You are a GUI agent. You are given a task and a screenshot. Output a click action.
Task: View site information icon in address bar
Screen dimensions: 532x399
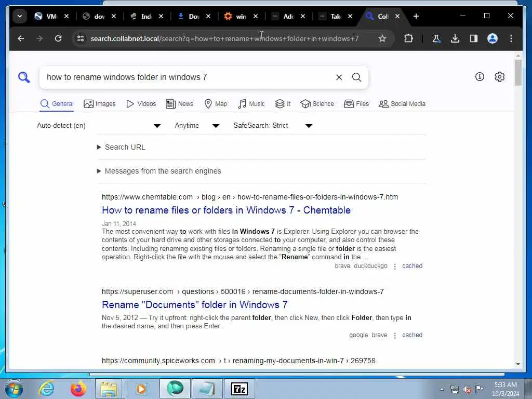click(x=81, y=38)
